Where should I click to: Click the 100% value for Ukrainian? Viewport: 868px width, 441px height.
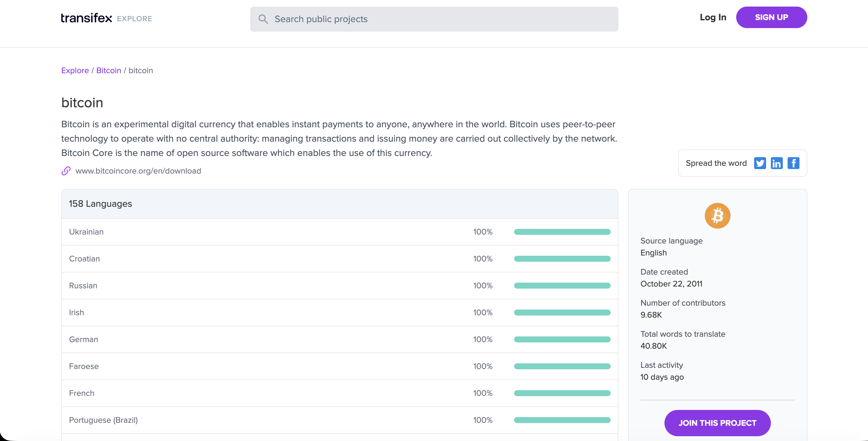pos(482,232)
